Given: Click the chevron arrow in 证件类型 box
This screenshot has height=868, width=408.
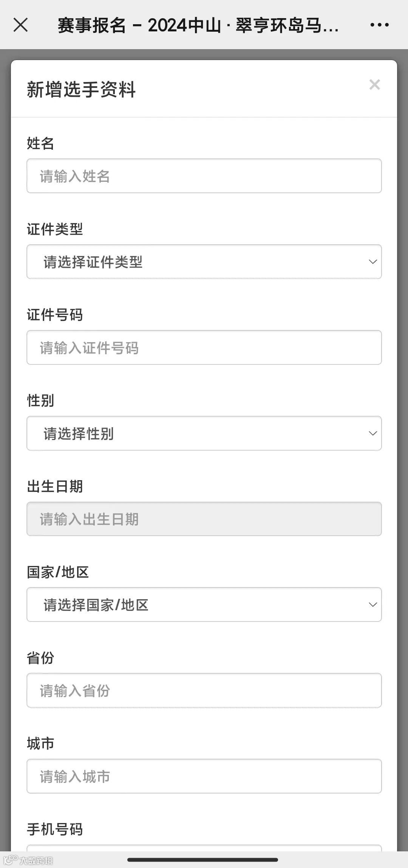Looking at the screenshot, I should [372, 262].
